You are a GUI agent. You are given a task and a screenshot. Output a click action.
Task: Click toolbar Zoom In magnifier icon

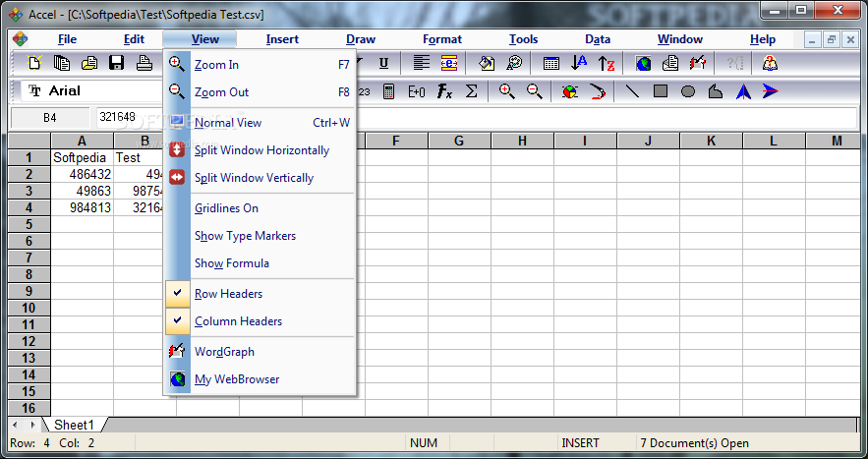(506, 91)
